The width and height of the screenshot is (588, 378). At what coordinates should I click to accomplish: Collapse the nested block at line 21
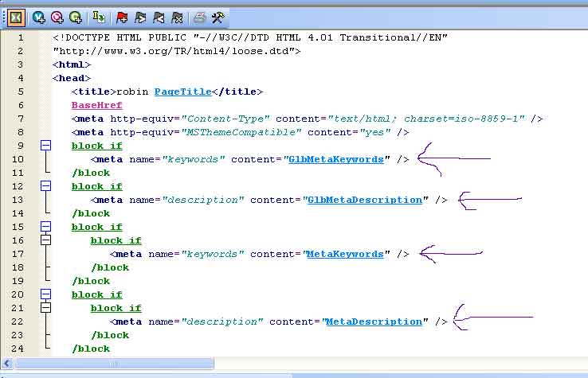45,307
